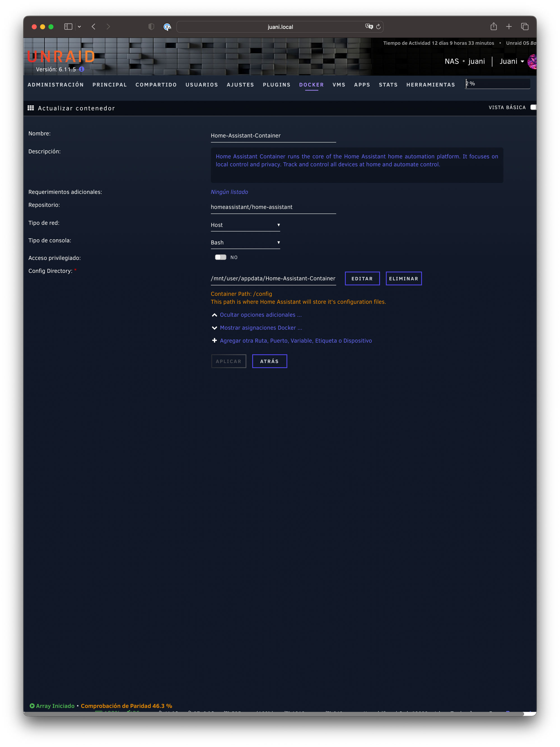Click the Nombre input field
Screen dimensions: 560x747
[273, 136]
